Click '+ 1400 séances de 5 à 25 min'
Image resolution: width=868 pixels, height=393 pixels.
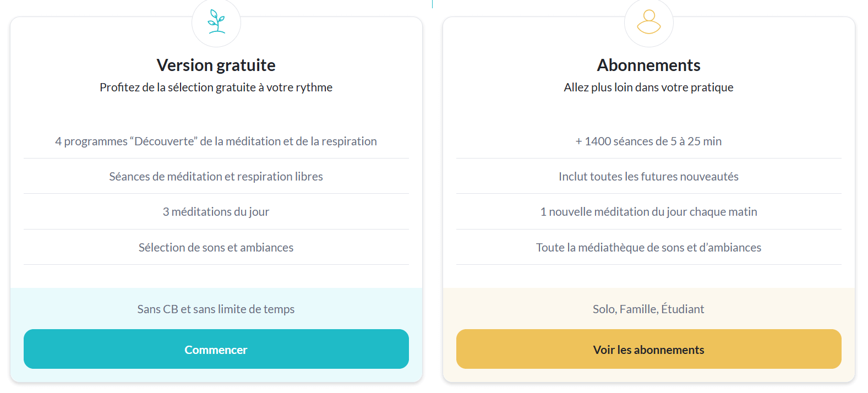point(648,141)
